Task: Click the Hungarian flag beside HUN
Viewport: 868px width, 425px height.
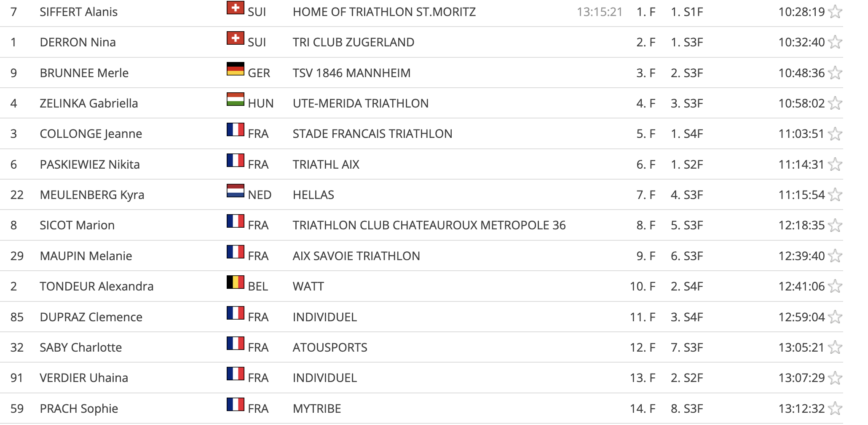Action: click(x=236, y=99)
